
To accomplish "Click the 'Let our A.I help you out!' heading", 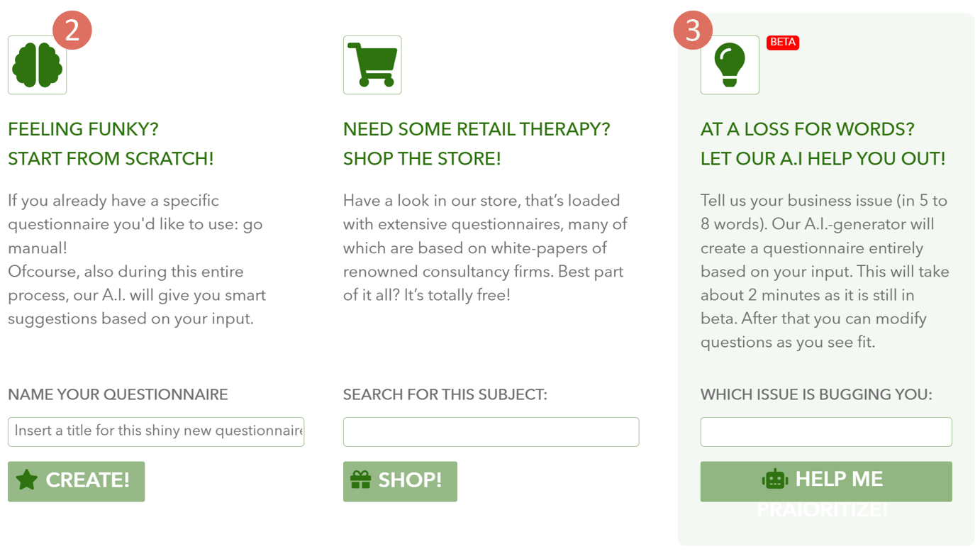I will point(823,159).
